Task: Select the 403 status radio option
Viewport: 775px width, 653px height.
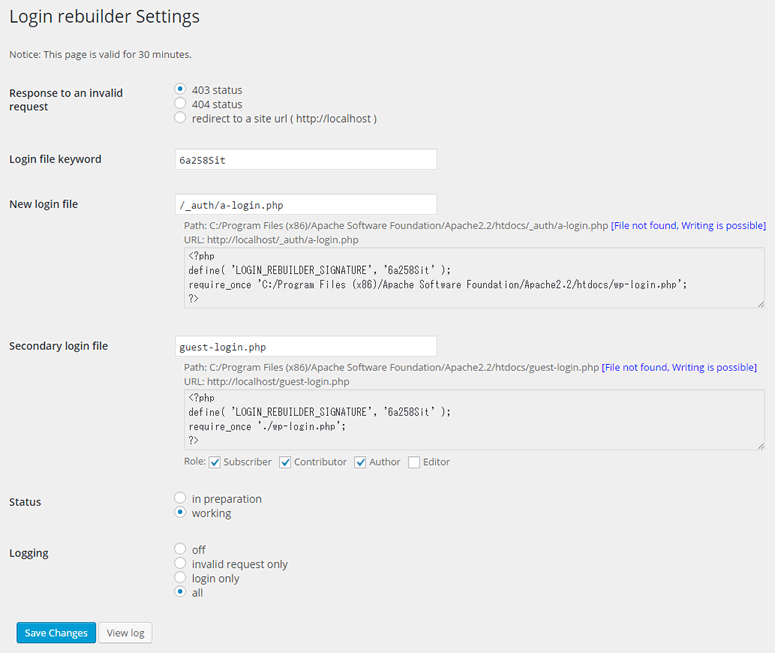Action: click(180, 89)
